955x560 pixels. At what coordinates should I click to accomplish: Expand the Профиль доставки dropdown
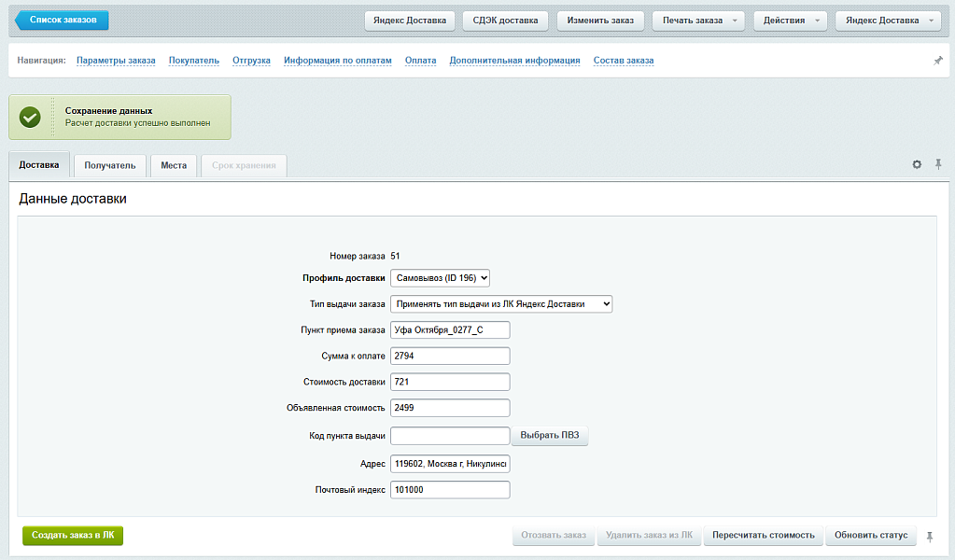pyautogui.click(x=440, y=277)
